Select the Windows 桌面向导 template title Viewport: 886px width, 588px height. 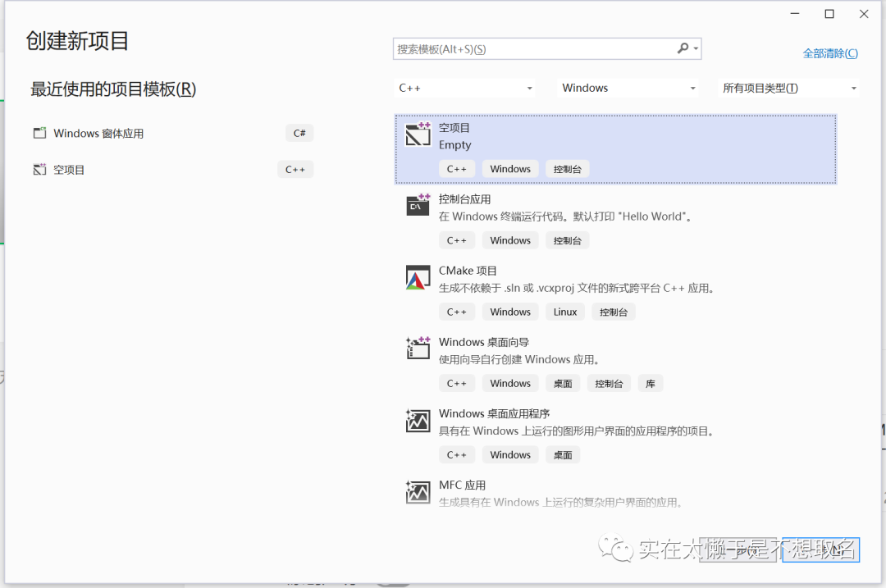[483, 342]
